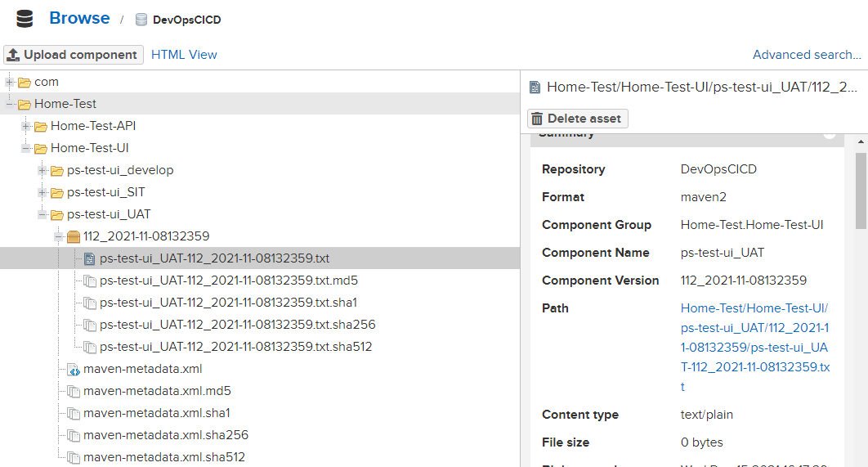This screenshot has width=868, height=467.
Task: Click the asset path title document icon
Action: coord(535,88)
